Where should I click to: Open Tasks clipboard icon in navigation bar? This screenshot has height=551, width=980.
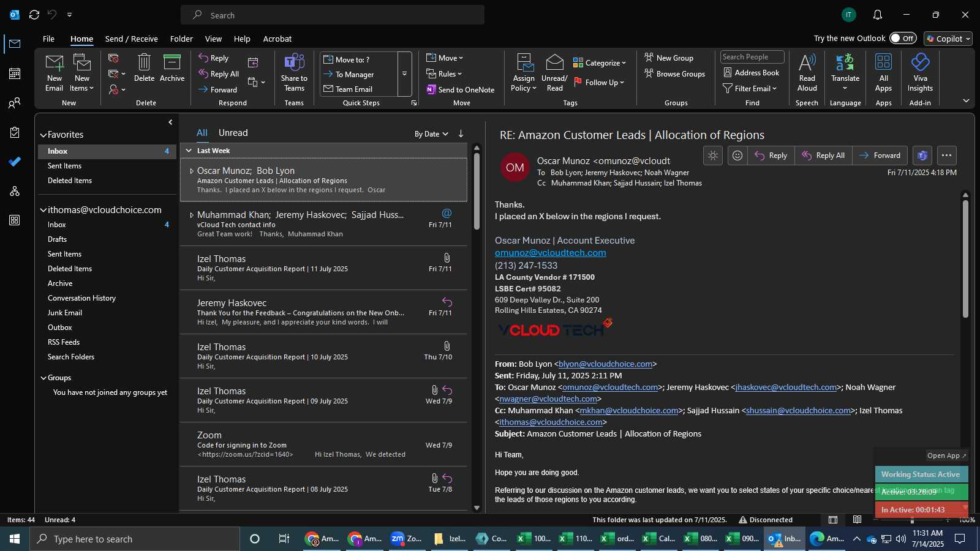(15, 132)
